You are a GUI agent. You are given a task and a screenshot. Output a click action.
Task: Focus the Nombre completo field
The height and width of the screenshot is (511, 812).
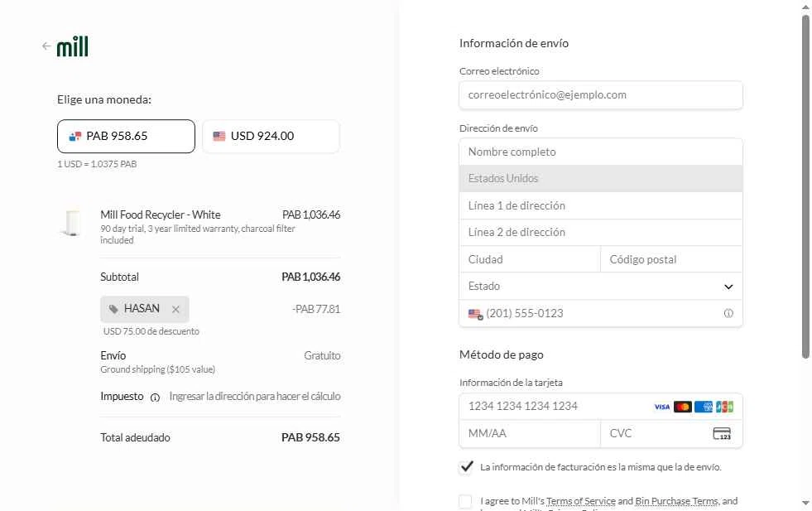[x=601, y=152]
